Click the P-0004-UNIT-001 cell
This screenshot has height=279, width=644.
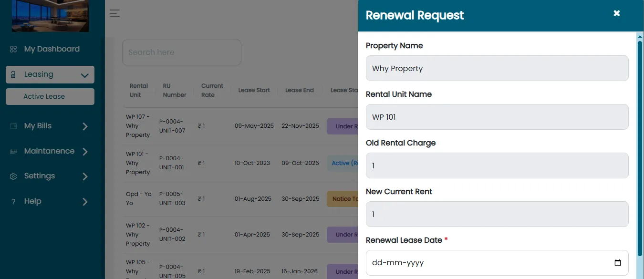tap(172, 163)
